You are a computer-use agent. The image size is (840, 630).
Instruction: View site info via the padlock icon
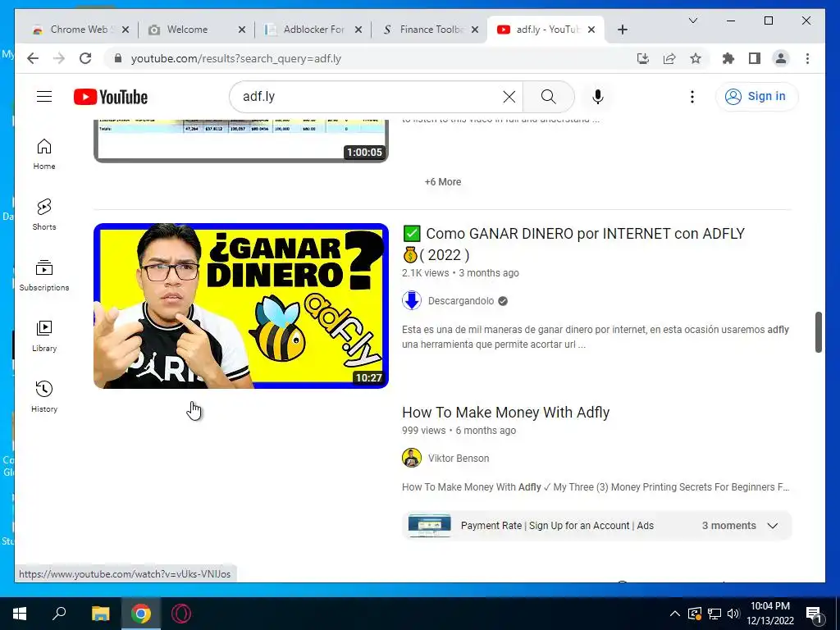coord(118,58)
